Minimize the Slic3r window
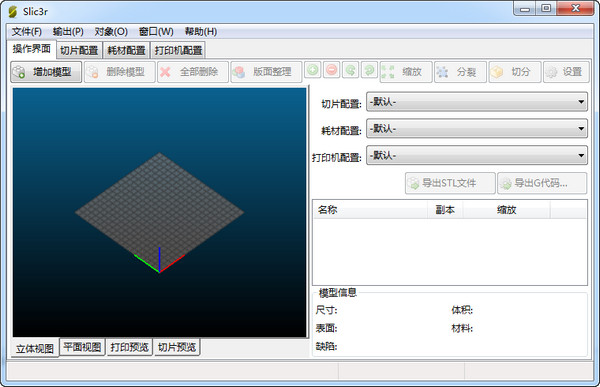The height and width of the screenshot is (387, 600). point(524,8)
